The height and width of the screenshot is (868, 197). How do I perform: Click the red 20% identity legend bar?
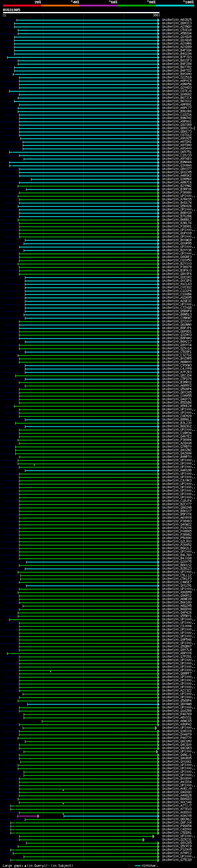(x=22, y=6)
